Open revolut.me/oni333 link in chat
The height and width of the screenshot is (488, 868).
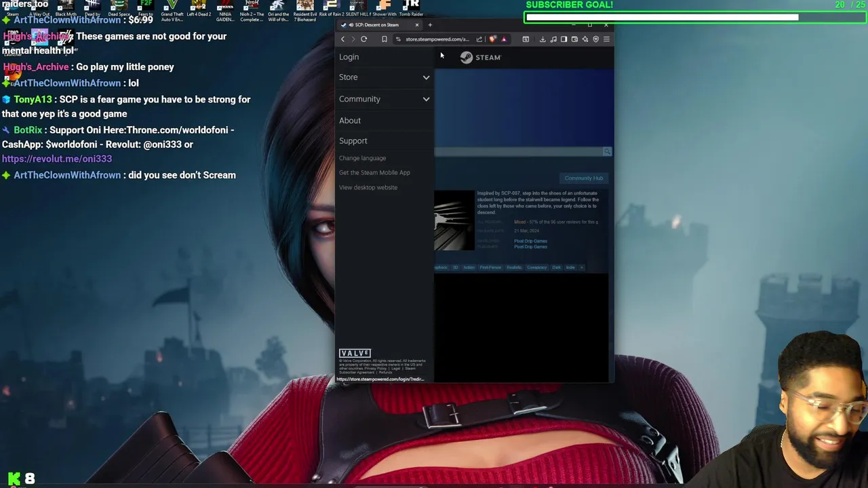pyautogui.click(x=57, y=159)
